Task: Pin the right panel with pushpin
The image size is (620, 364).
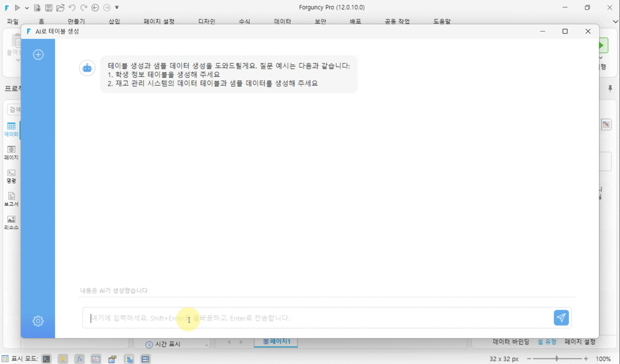Action: (610, 88)
